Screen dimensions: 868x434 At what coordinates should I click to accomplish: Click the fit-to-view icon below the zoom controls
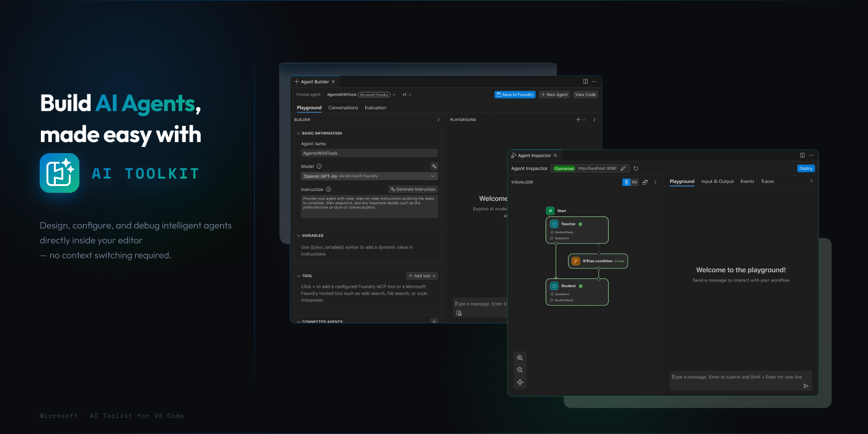point(520,382)
